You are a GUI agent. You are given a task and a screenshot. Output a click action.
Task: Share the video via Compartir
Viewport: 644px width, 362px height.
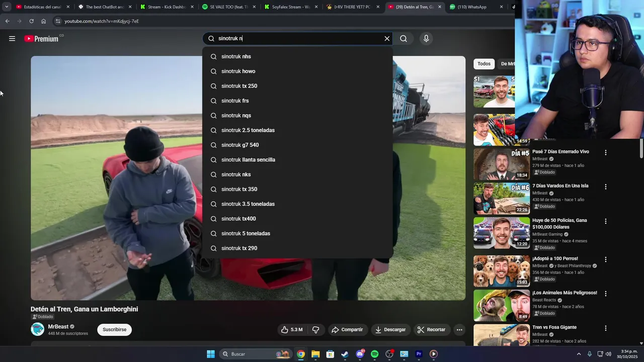347,330
